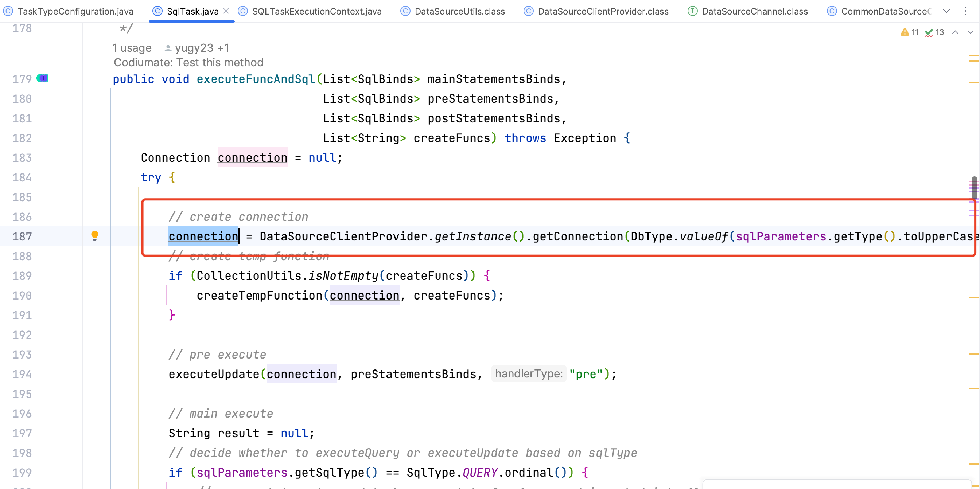Click the 'throws' keyword on line 182

tap(525, 138)
